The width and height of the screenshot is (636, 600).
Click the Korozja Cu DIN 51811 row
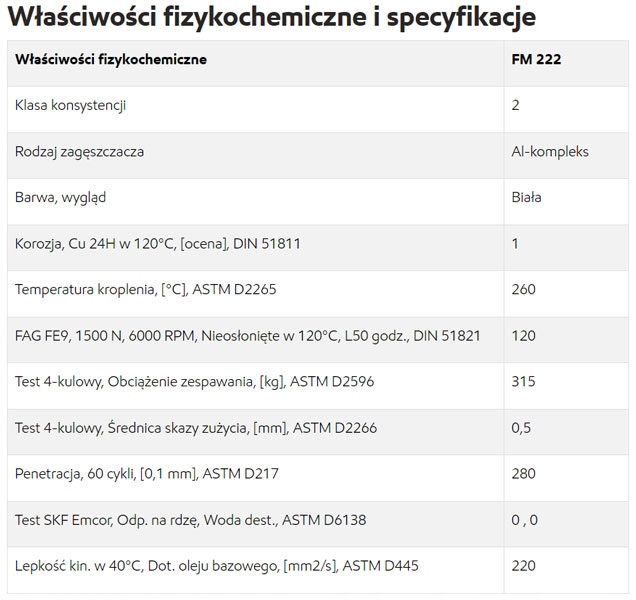point(158,243)
